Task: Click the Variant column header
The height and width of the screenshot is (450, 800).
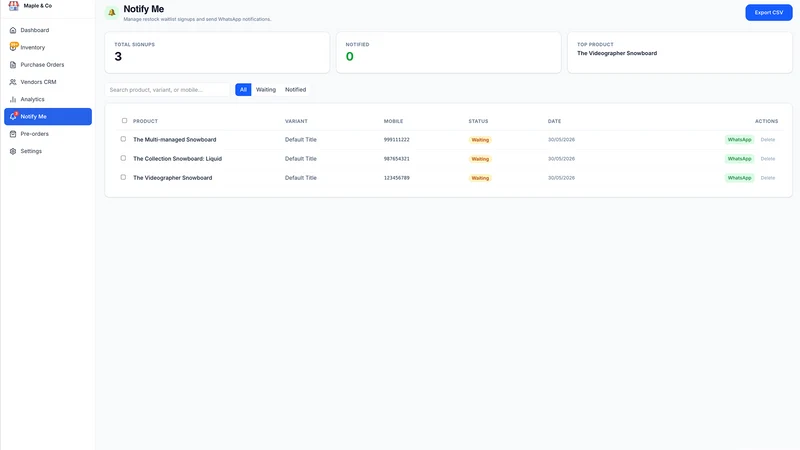Action: point(296,121)
